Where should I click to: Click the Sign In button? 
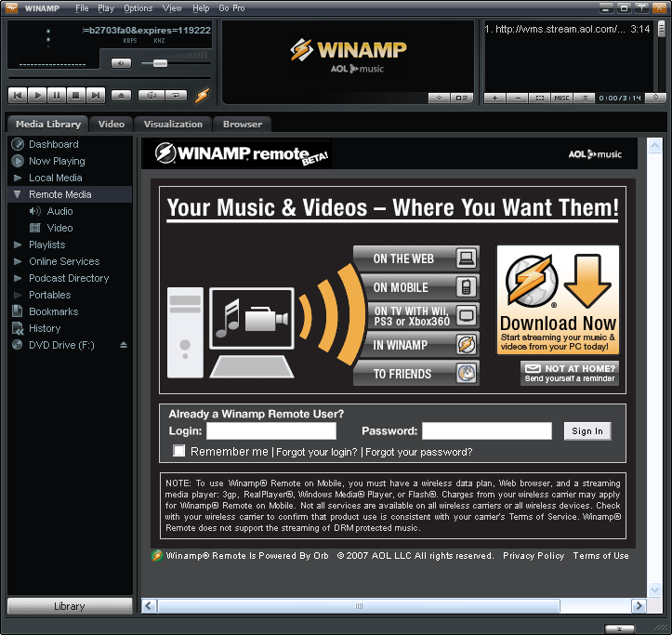point(587,430)
